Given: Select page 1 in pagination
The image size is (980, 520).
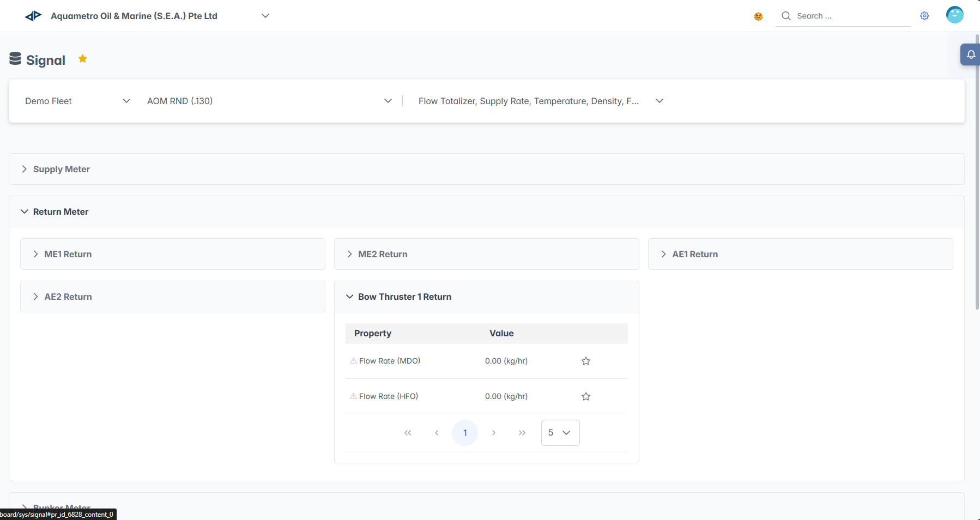Looking at the screenshot, I should (465, 433).
